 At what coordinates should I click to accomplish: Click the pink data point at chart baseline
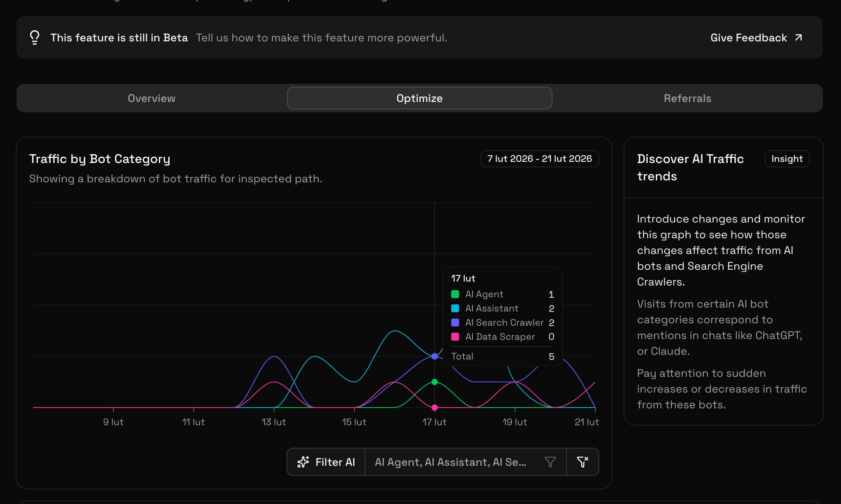[x=435, y=408]
